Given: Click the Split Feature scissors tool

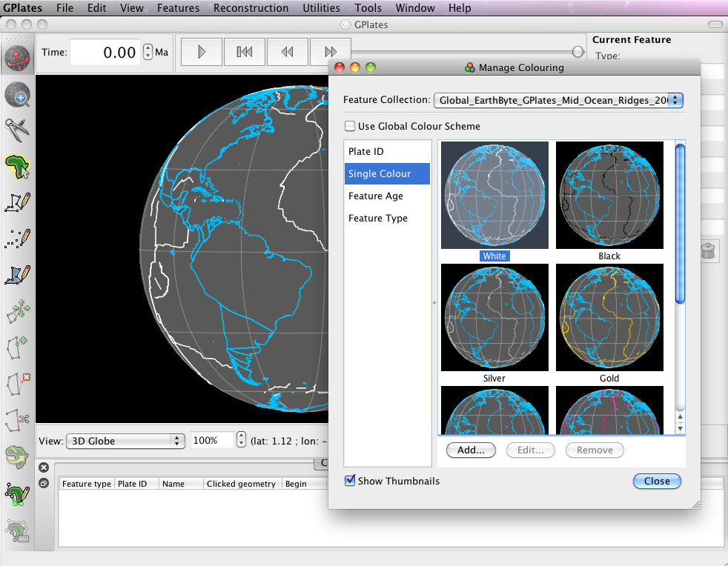Looking at the screenshot, I should tap(18, 419).
